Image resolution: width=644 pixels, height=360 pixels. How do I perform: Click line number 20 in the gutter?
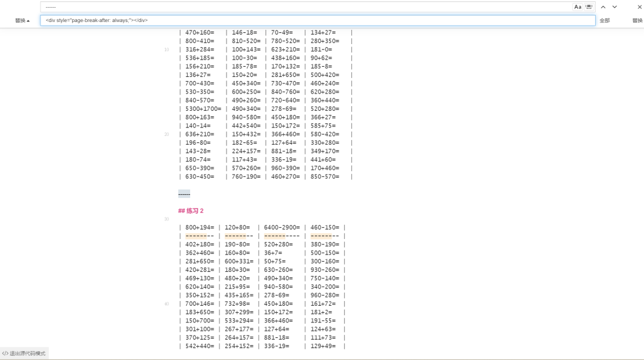(166, 135)
